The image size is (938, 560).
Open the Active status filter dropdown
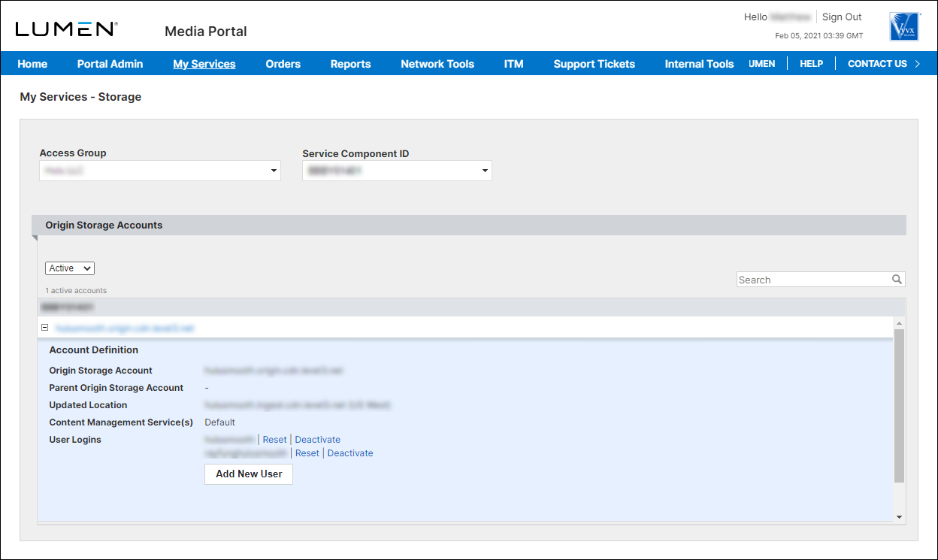click(70, 268)
